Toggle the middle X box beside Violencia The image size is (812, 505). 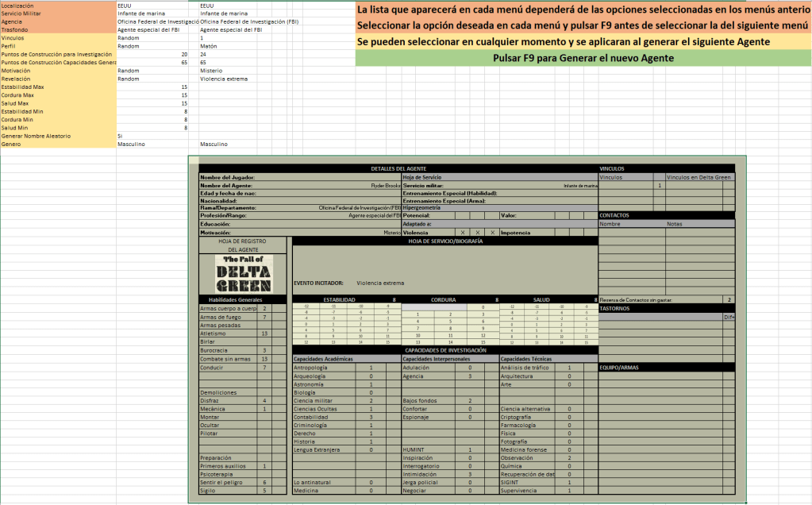[479, 233]
